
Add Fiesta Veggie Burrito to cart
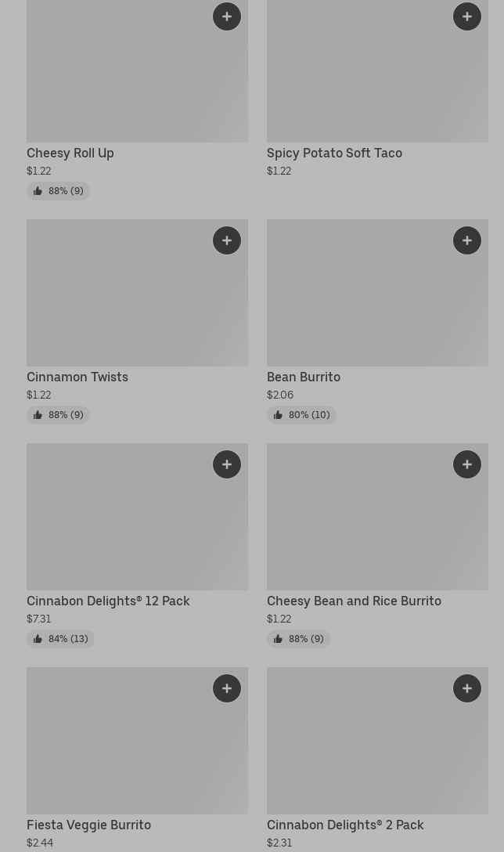coord(227,688)
